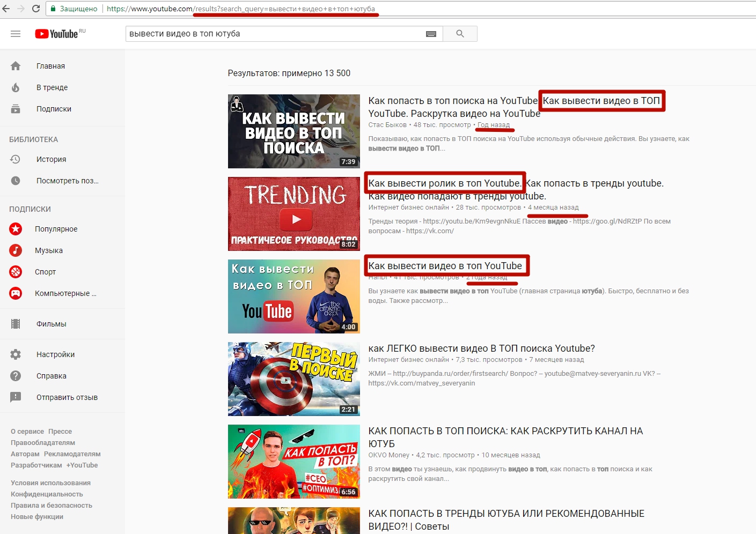The width and height of the screenshot is (756, 534).
Task: Open the Как вывести видео в ТОП YouTube thumbnail
Action: click(x=294, y=296)
